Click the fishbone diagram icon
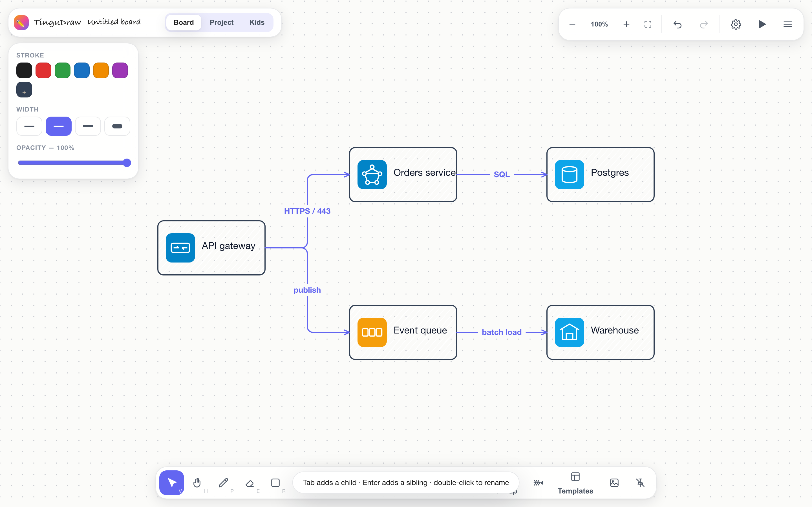Viewport: 812px width, 507px height. tap(538, 482)
